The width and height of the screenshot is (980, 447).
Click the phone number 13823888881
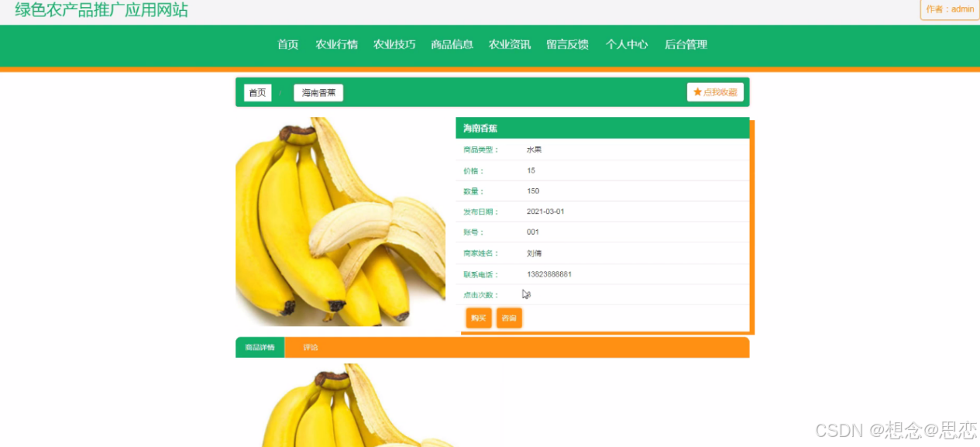tap(549, 274)
